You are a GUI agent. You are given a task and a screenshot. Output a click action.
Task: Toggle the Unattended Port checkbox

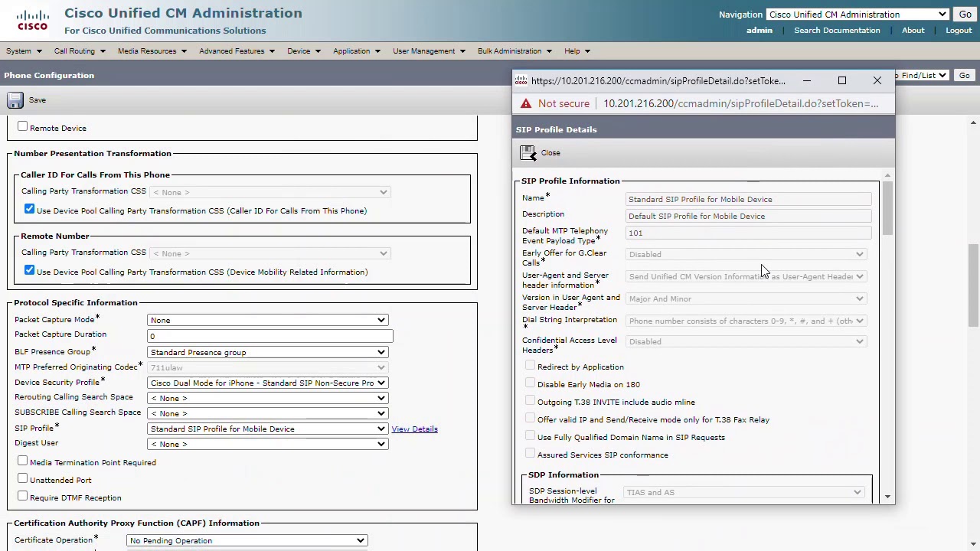click(x=23, y=479)
